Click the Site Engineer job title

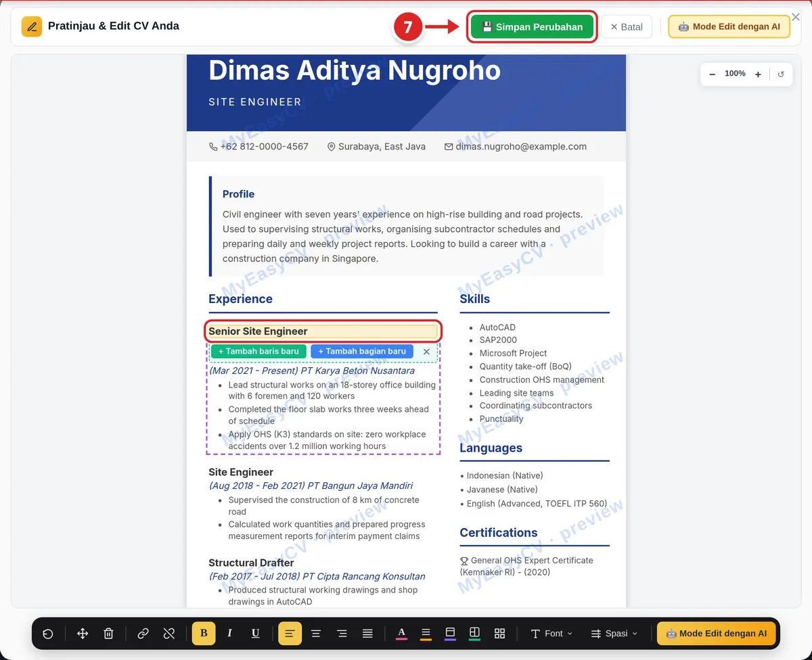pyautogui.click(x=241, y=472)
